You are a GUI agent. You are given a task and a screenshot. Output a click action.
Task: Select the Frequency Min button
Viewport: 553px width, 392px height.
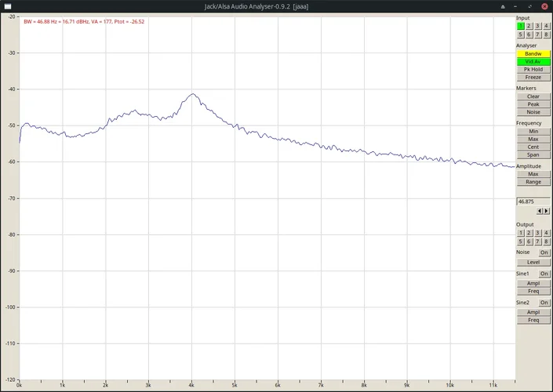click(x=533, y=131)
